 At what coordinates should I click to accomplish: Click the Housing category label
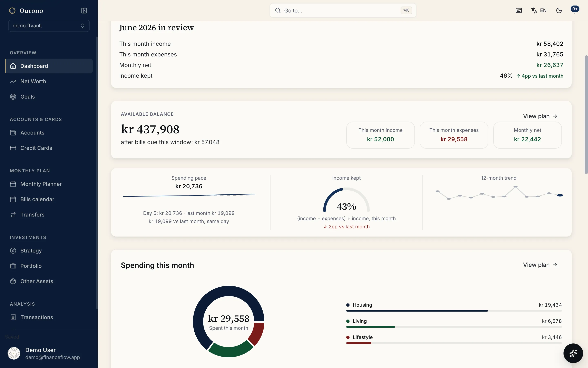[362, 305]
